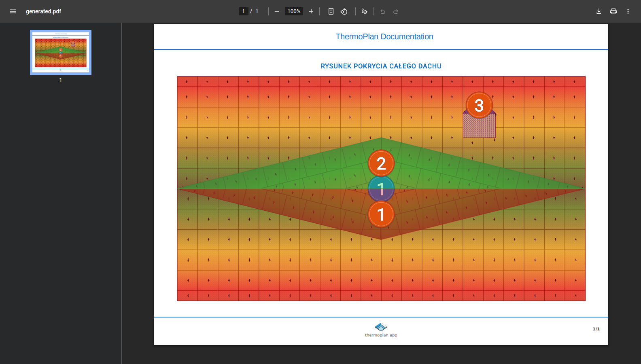The image size is (641, 364).
Task: Open the more actions menu
Action: coord(628,11)
